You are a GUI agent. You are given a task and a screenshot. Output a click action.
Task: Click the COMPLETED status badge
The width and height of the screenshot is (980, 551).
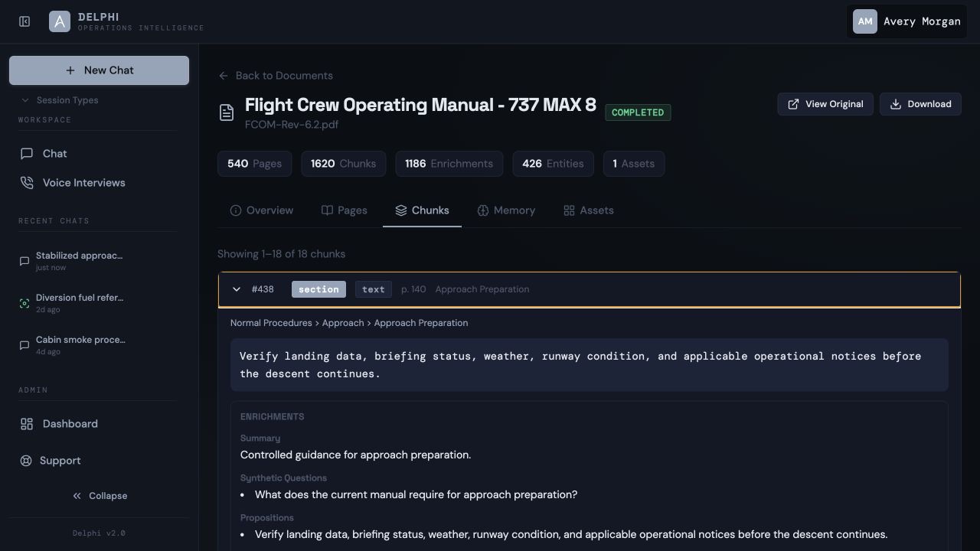(x=638, y=112)
